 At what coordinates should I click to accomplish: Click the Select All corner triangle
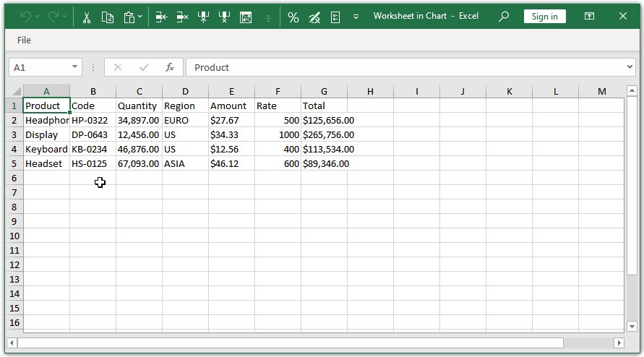click(16, 91)
